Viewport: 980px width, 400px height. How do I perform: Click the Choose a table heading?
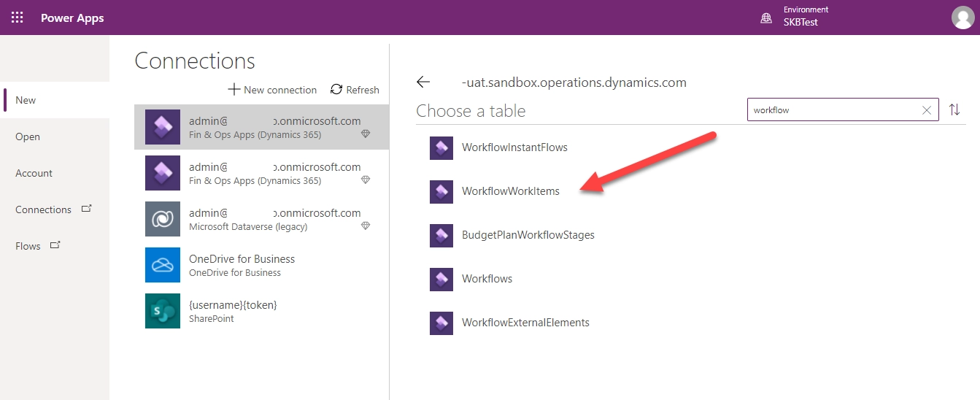click(471, 111)
